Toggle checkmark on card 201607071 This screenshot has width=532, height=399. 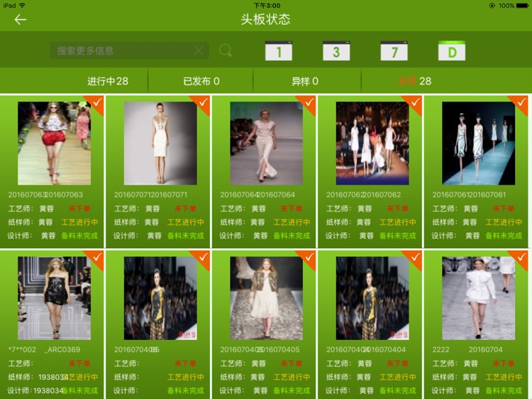point(203,102)
